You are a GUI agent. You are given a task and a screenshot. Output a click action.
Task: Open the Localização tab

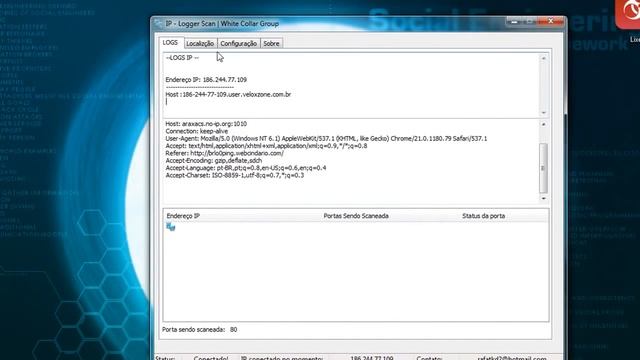[x=200, y=44]
